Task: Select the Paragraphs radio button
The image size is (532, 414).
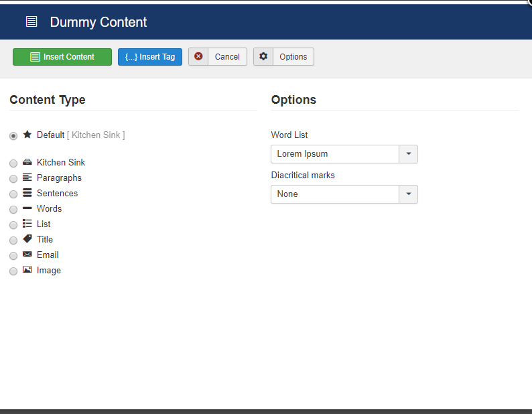Action: [13, 178]
